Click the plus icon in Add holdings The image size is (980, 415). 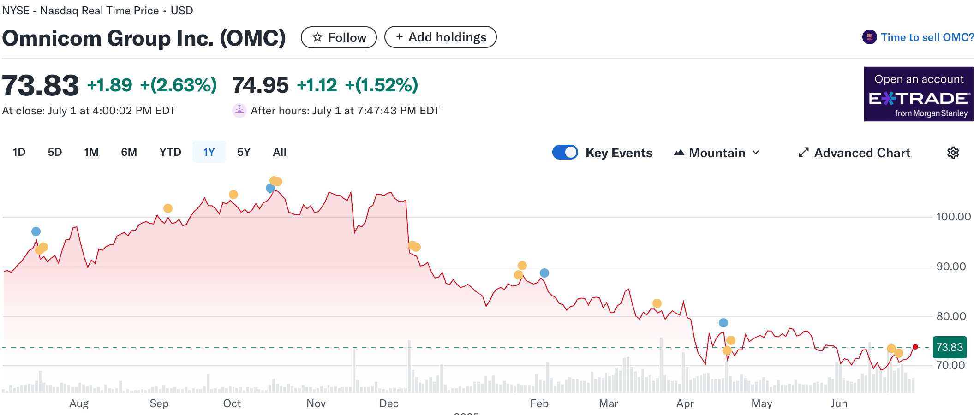click(x=400, y=37)
